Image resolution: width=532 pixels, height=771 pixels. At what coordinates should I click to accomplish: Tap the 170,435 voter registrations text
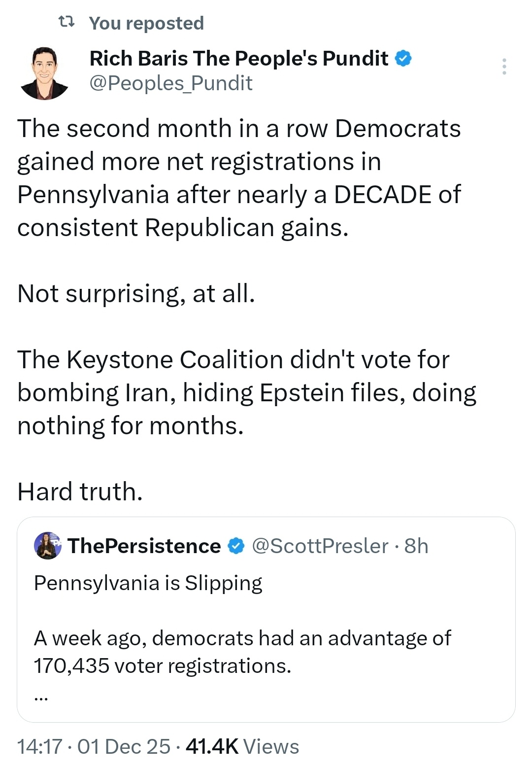tap(163, 666)
